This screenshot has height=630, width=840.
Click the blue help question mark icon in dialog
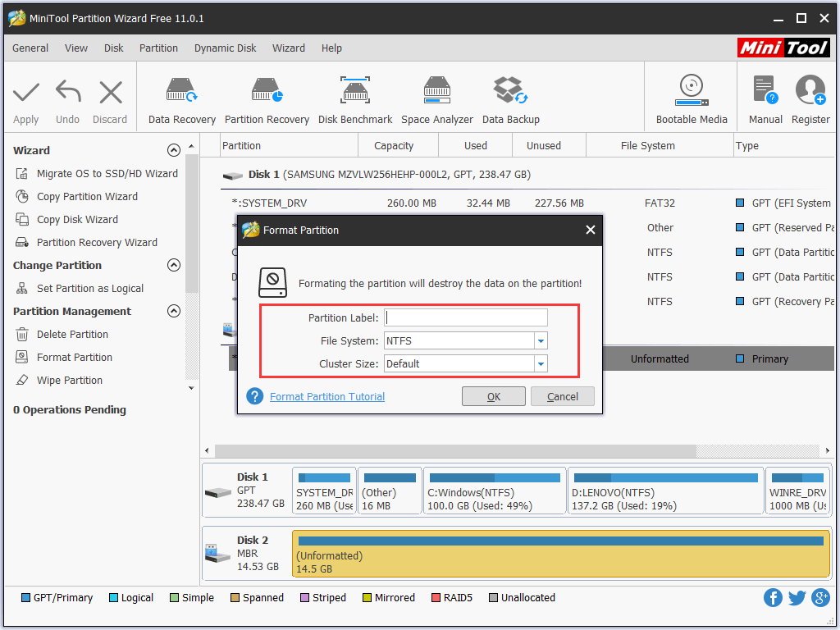[254, 396]
